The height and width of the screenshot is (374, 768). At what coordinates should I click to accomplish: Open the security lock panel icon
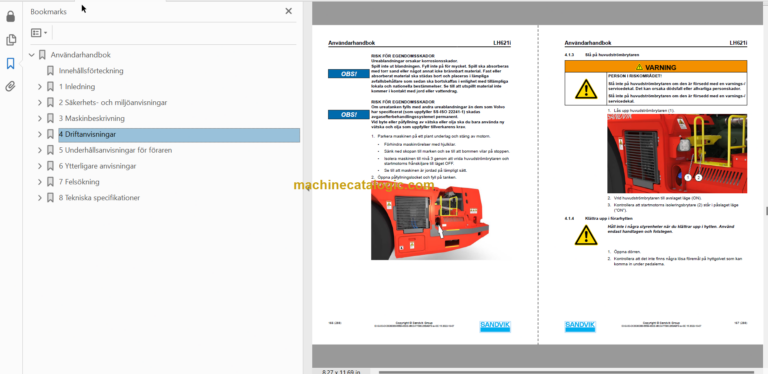pos(10,17)
